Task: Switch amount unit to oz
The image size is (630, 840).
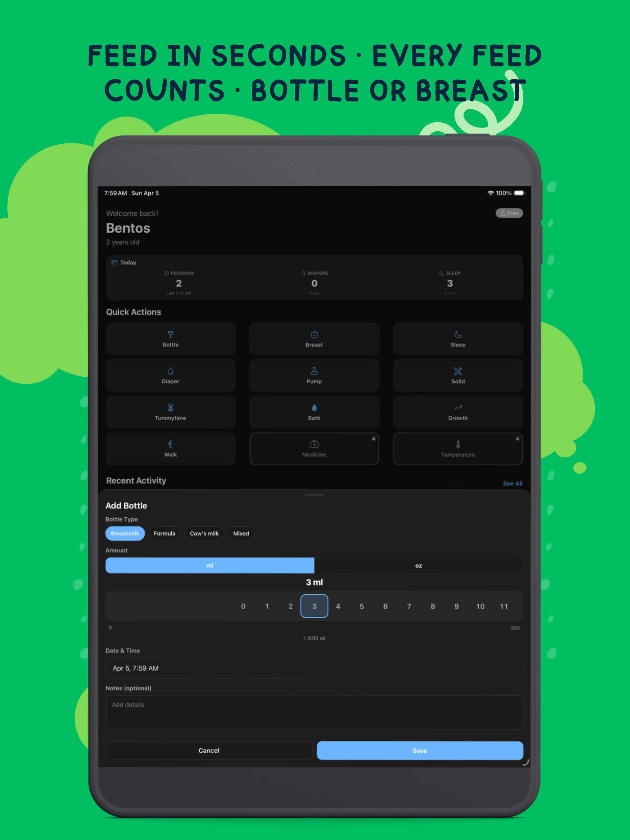Action: click(x=419, y=565)
